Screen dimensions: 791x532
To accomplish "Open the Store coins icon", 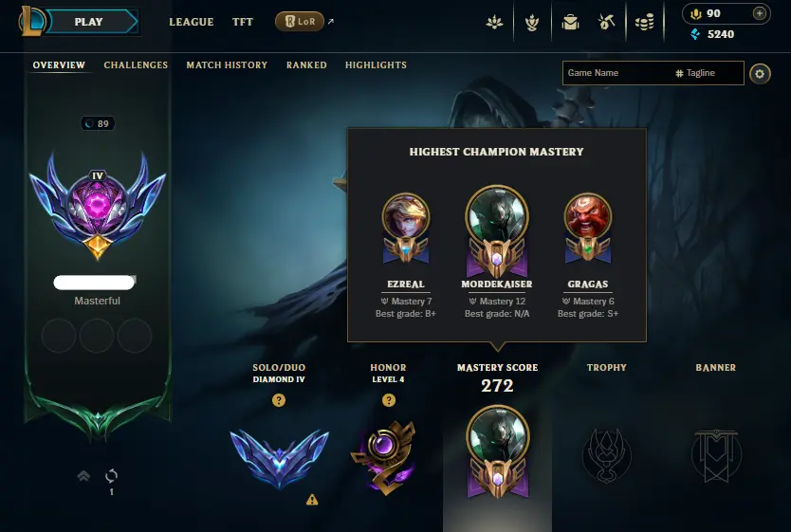I will tap(644, 22).
